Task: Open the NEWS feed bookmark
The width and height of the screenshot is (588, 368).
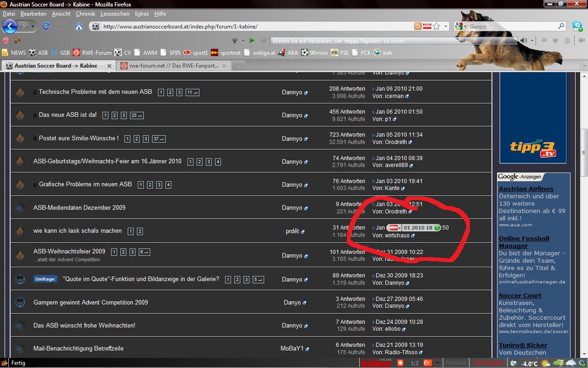Action: (14, 53)
